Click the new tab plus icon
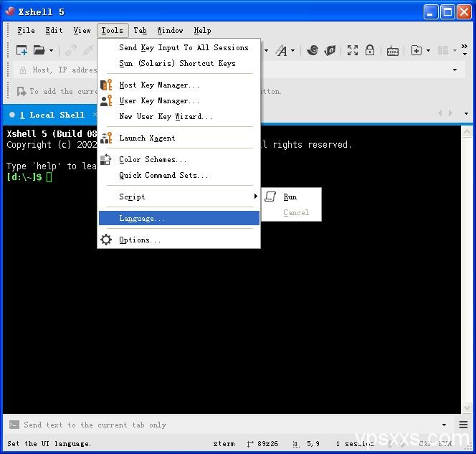The height and width of the screenshot is (454, 476). 416,50
